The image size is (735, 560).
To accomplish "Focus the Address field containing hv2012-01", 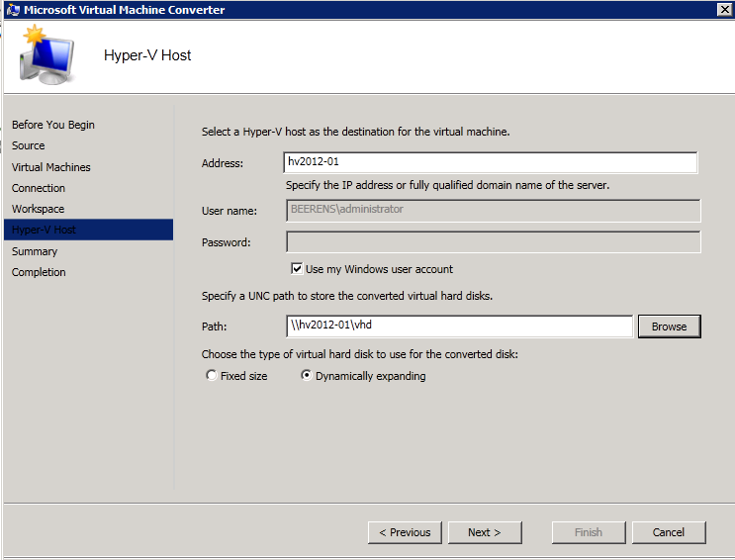I will click(x=491, y=162).
